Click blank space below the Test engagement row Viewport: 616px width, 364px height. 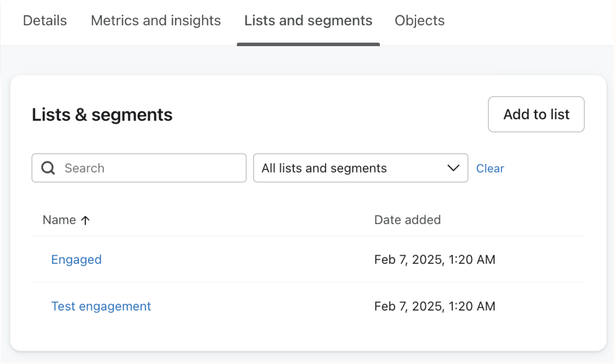click(261, 335)
